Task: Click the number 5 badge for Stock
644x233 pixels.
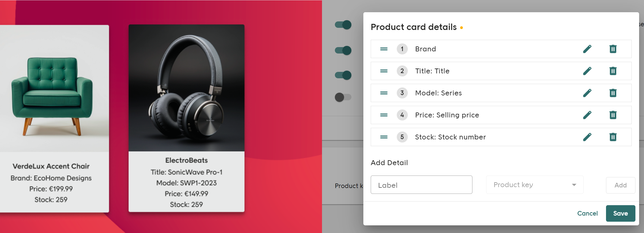Action: [402, 137]
